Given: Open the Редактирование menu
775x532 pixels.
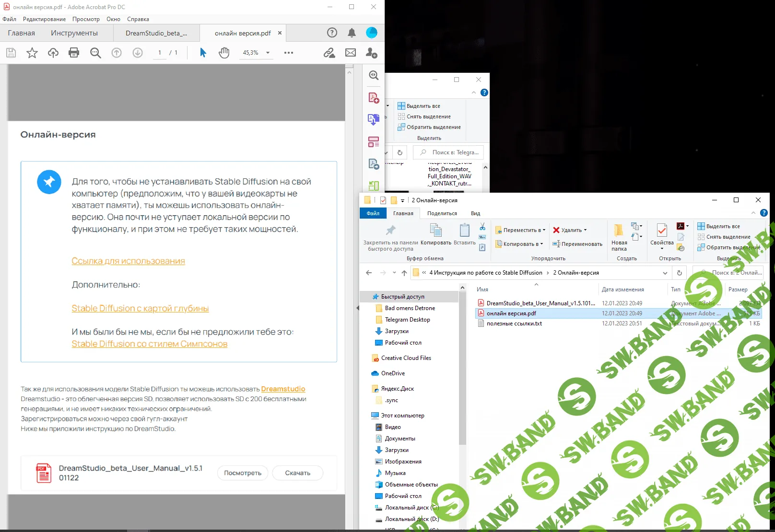Looking at the screenshot, I should [44, 19].
